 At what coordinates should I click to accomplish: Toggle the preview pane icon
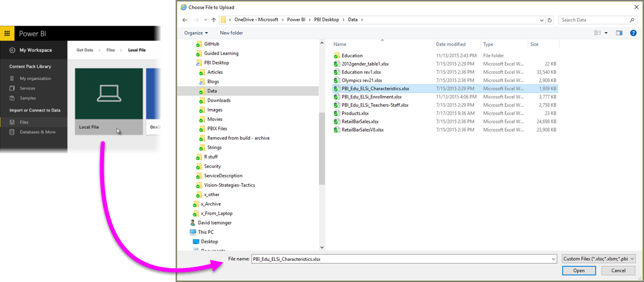619,33
